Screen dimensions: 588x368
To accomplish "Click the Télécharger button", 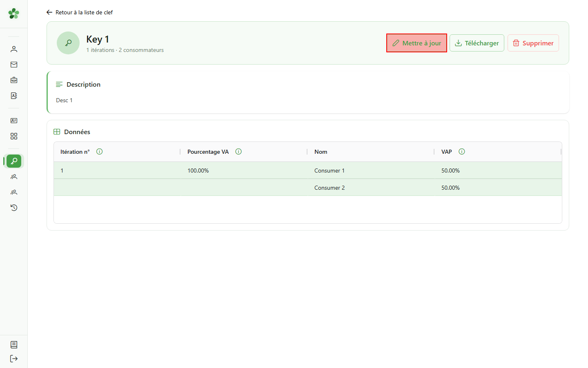I will coord(477,43).
